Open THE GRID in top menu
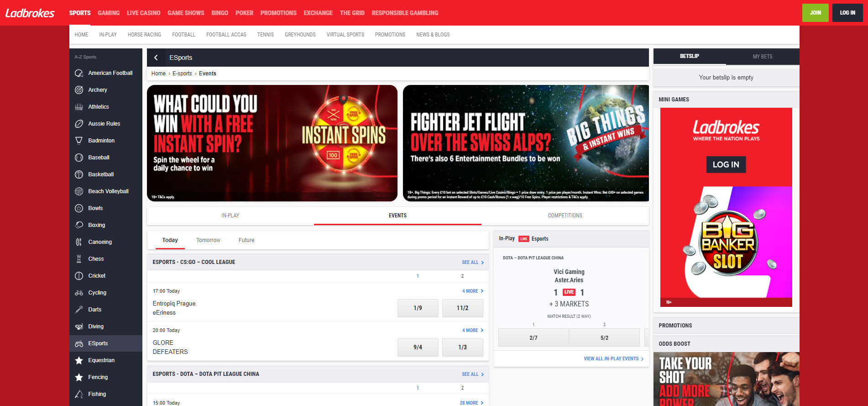Image resolution: width=868 pixels, height=406 pixels. (352, 13)
